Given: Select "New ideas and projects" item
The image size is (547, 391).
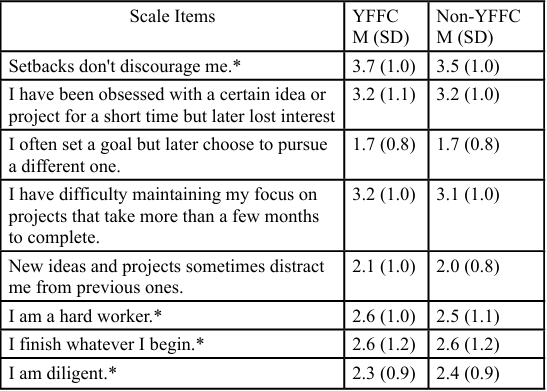Looking at the screenshot, I should [x=166, y=277].
